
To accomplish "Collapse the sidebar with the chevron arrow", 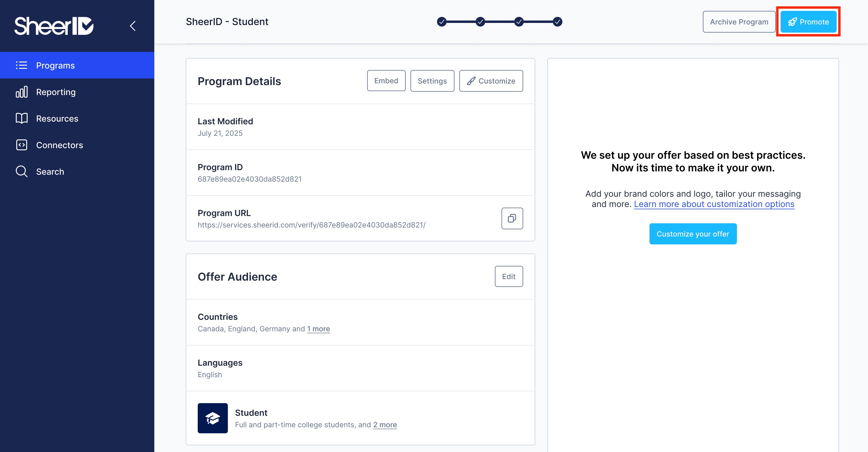I will (133, 26).
